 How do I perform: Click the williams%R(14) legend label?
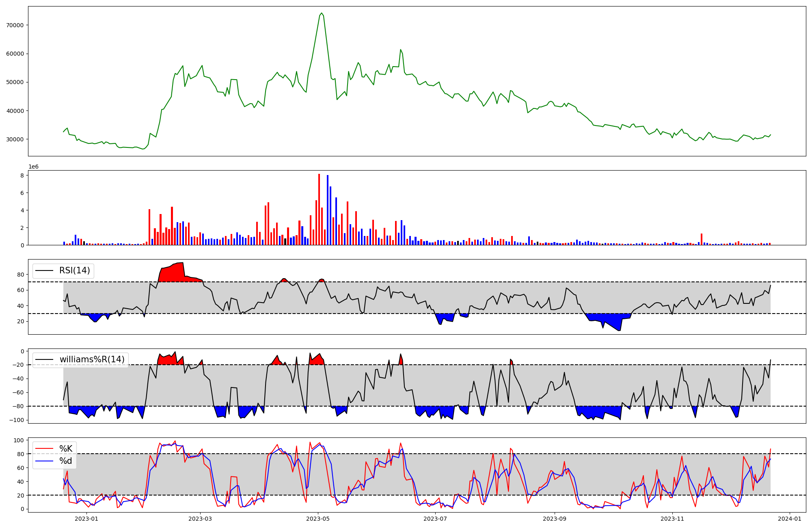coord(92,359)
